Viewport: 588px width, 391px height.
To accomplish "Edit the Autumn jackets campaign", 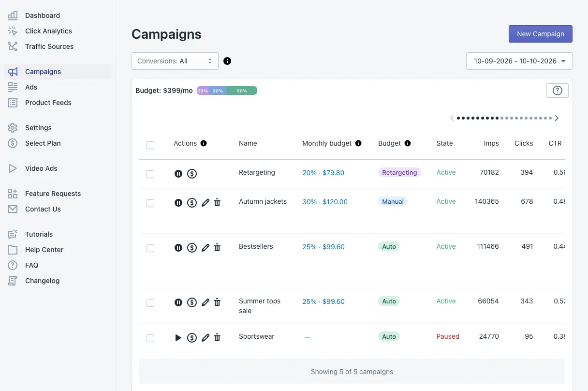I will (x=206, y=203).
